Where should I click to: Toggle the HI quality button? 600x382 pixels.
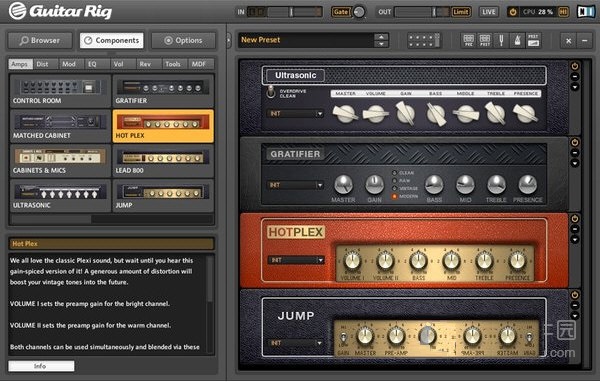[x=564, y=12]
